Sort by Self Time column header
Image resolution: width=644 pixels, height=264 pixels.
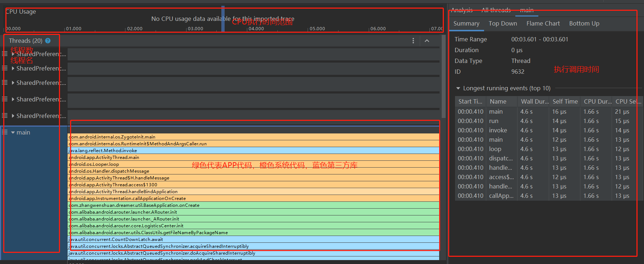pos(565,101)
